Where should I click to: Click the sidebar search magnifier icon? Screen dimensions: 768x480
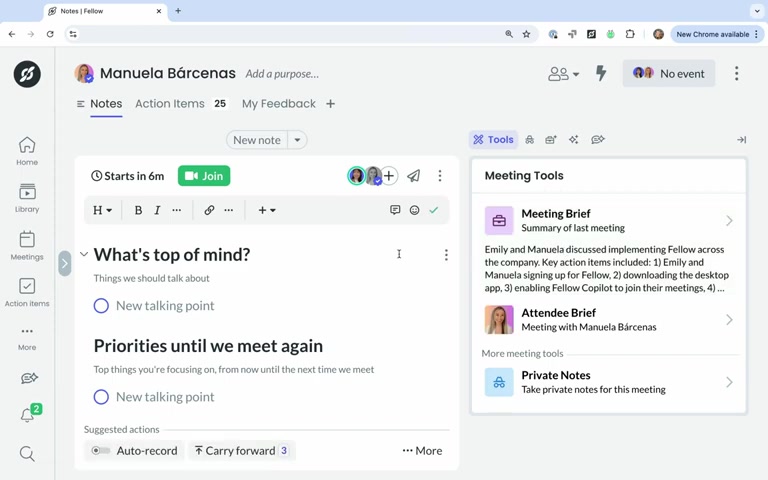click(x=27, y=454)
